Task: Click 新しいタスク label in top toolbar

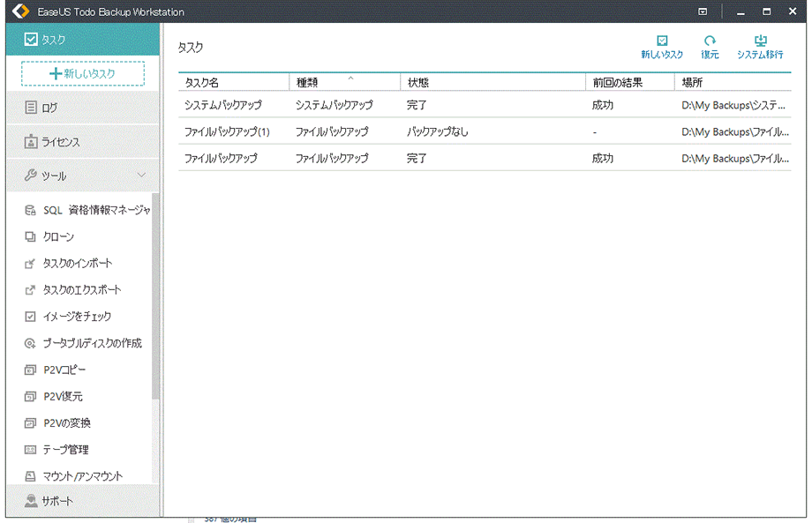Action: click(x=662, y=55)
